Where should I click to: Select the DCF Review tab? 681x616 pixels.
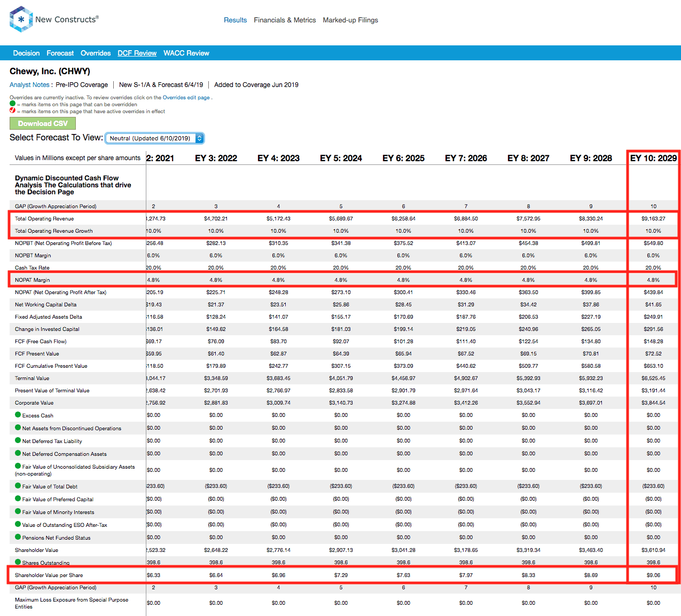137,53
